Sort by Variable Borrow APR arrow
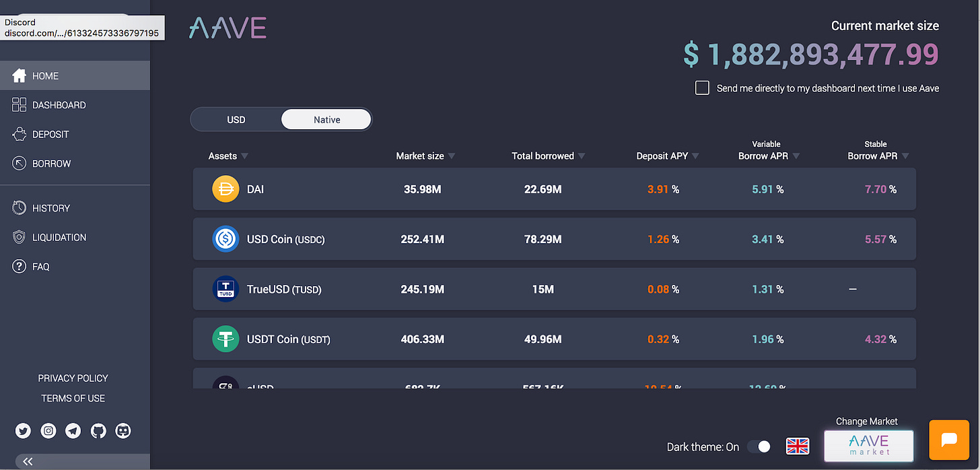Viewport: 980px width, 470px height. point(796,156)
